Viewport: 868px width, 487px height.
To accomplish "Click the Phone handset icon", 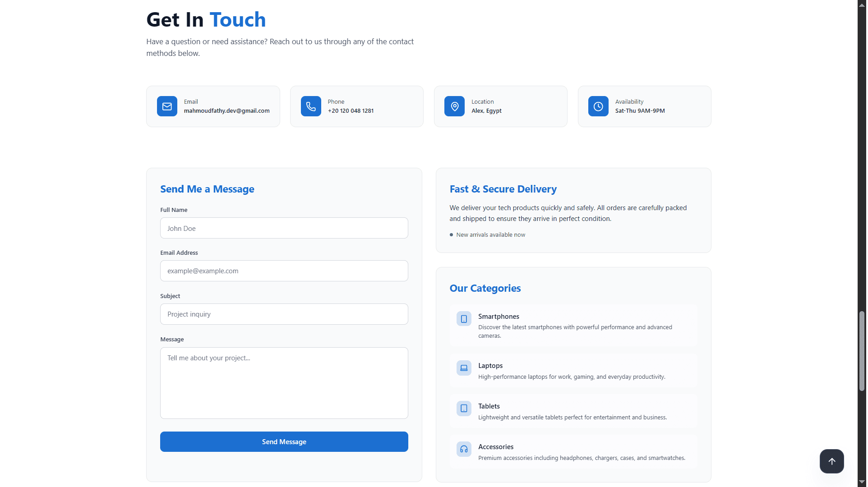I will coord(311,106).
